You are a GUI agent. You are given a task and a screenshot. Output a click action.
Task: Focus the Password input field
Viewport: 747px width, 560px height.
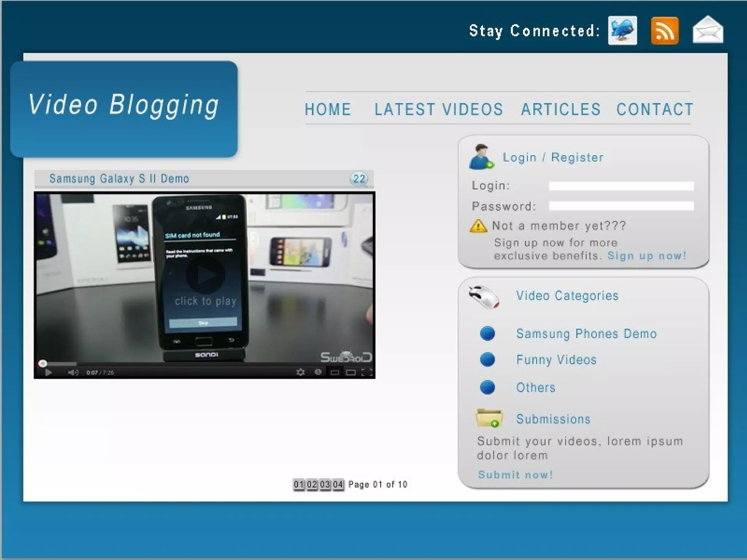(621, 206)
